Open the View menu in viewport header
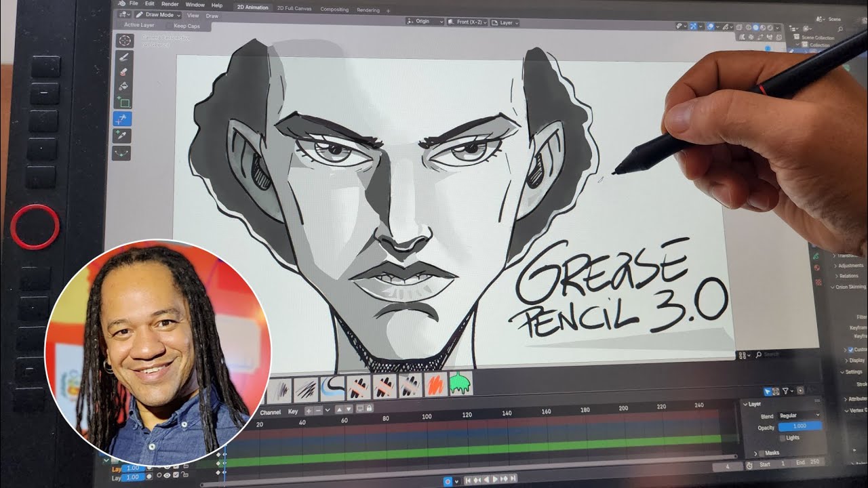The height and width of the screenshot is (488, 868). tap(193, 15)
